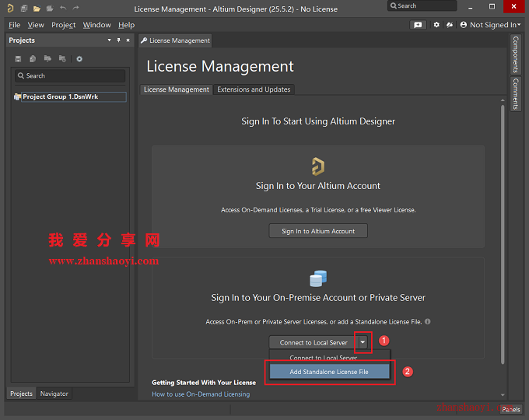Click the Connect to Local Server button
The height and width of the screenshot is (420, 529).
pyautogui.click(x=314, y=342)
